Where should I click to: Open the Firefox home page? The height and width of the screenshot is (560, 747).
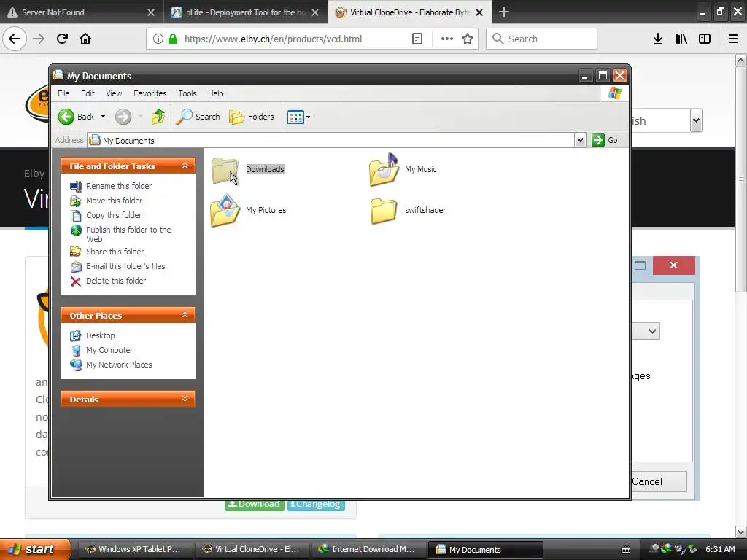coord(85,39)
